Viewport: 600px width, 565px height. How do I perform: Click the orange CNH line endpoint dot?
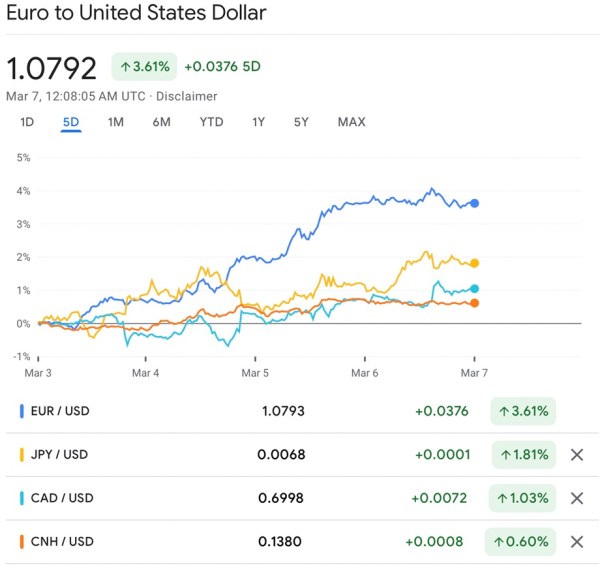pos(474,303)
